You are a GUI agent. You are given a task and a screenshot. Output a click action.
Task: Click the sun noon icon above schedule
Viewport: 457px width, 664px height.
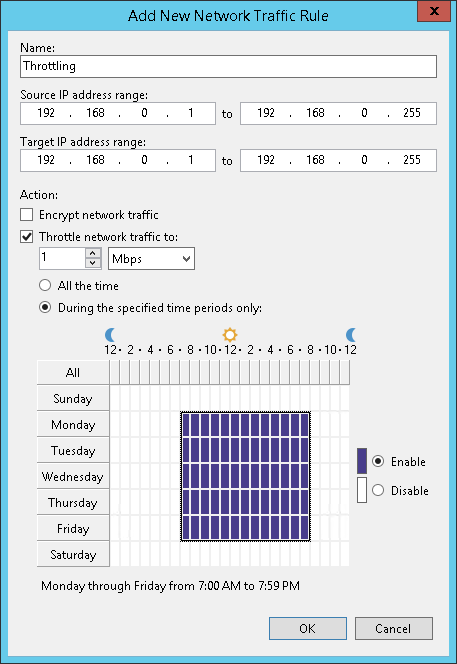(x=230, y=335)
